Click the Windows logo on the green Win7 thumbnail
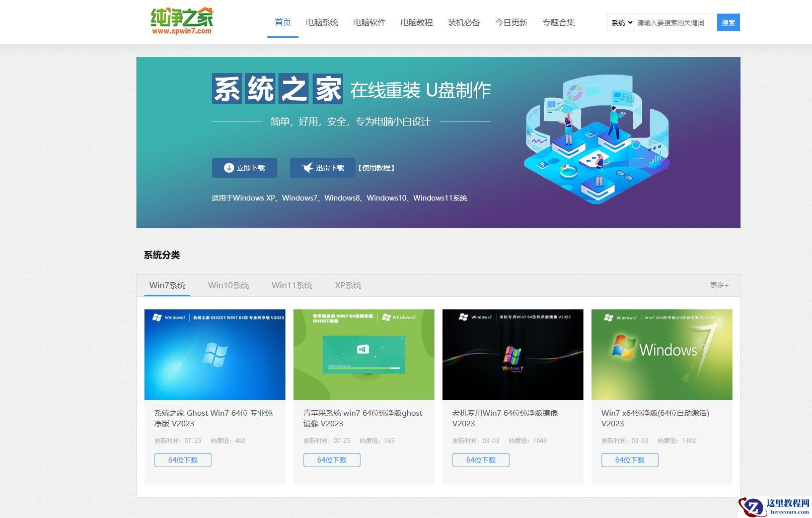The height and width of the screenshot is (518, 812). (x=624, y=346)
